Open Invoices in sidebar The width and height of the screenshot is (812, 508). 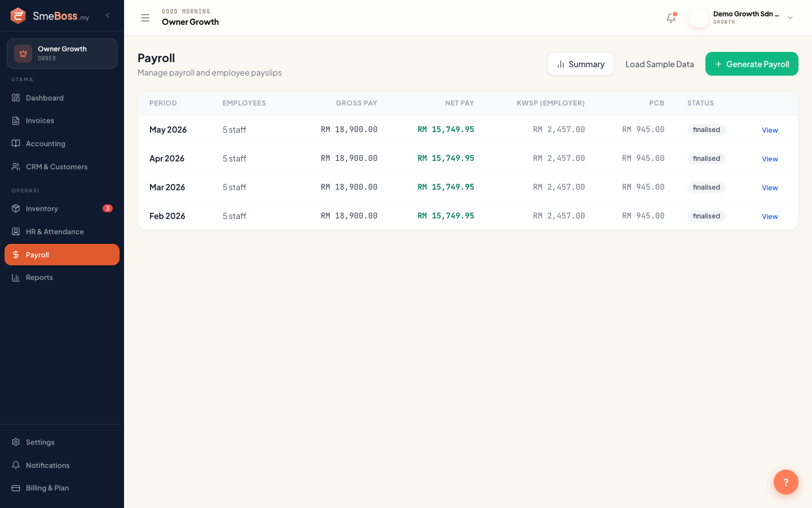pyautogui.click(x=62, y=121)
